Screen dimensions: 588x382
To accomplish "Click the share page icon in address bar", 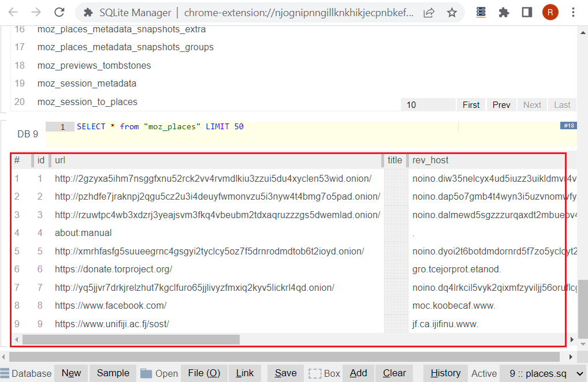I will click(x=429, y=13).
